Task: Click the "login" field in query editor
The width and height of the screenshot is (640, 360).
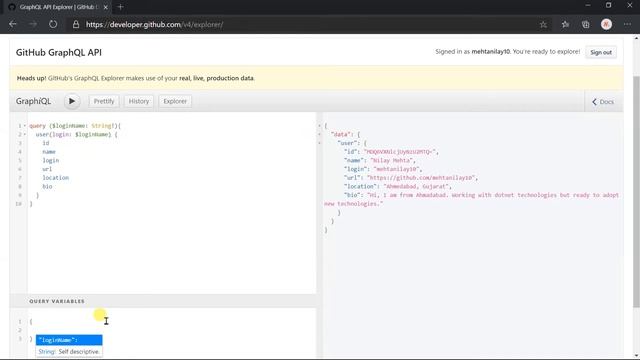Action: [x=51, y=160]
